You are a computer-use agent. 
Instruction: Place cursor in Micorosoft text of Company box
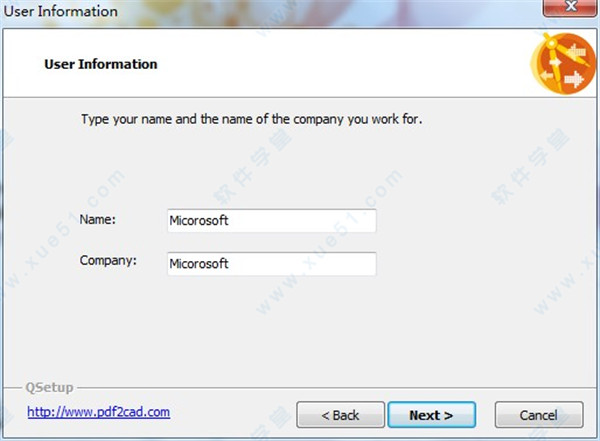[199, 264]
